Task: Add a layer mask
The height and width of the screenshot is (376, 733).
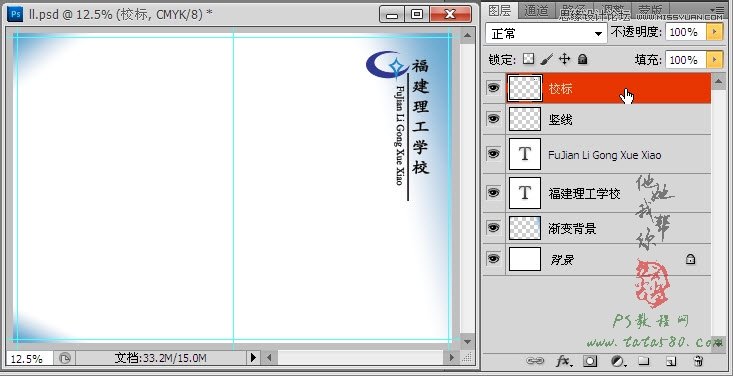Action: 590,361
